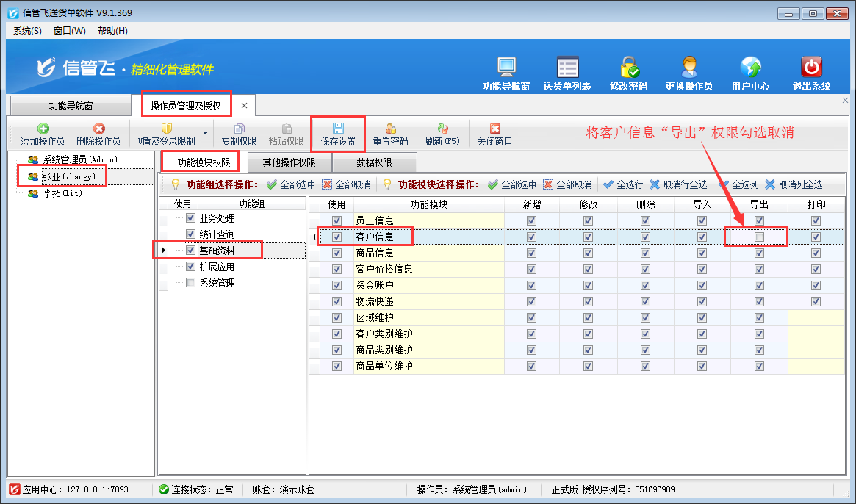Enable the 系统管理 function group checkbox
This screenshot has width=856, height=504.
(x=191, y=283)
